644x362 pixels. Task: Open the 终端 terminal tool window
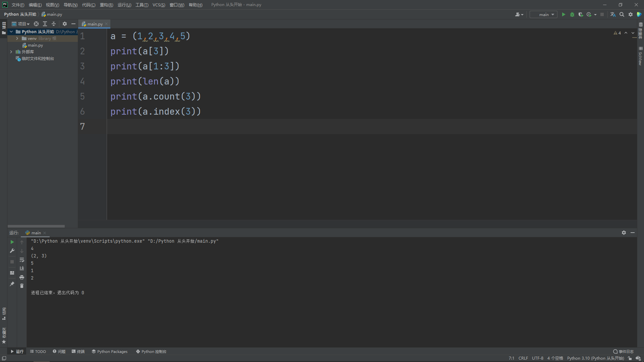[78, 352]
